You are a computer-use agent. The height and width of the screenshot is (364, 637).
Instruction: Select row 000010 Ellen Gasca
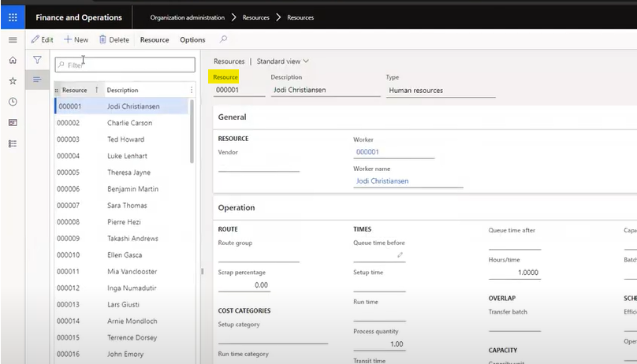pyautogui.click(x=121, y=254)
